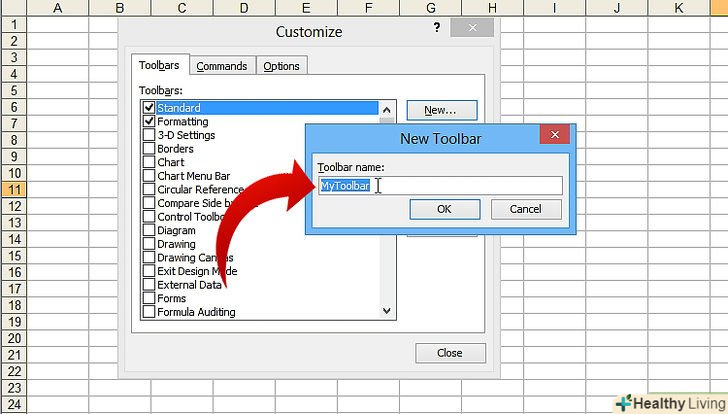Enable the Formula Auditing toolbar checkbox
728x414 pixels.
point(149,312)
